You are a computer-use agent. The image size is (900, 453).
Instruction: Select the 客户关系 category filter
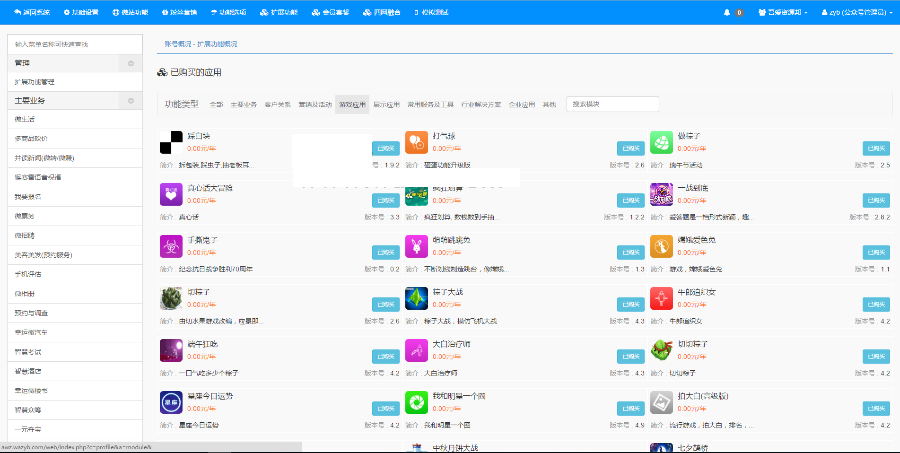click(278, 104)
